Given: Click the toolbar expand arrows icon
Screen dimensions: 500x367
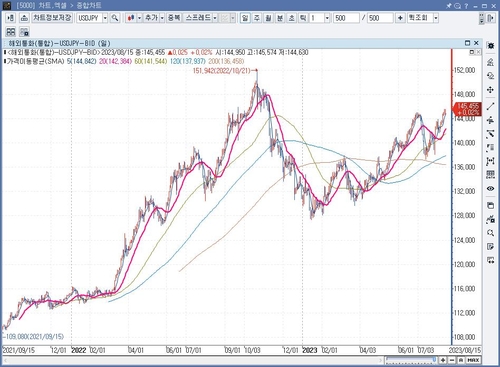Looking at the screenshot, I should 481,18.
